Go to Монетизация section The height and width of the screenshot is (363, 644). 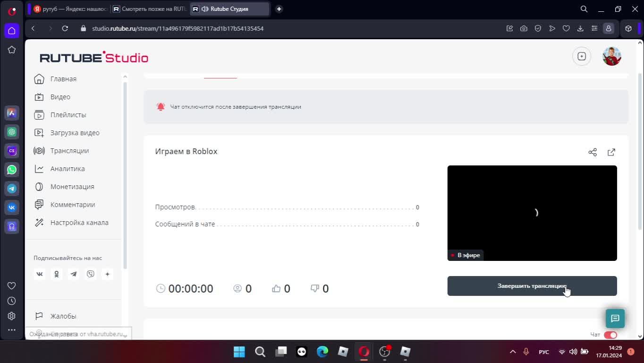tap(72, 187)
